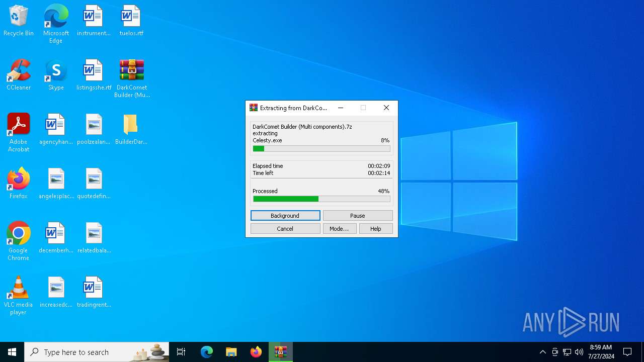The height and width of the screenshot is (362, 644).
Task: Click the Meet Now tray icon
Action: point(555,352)
